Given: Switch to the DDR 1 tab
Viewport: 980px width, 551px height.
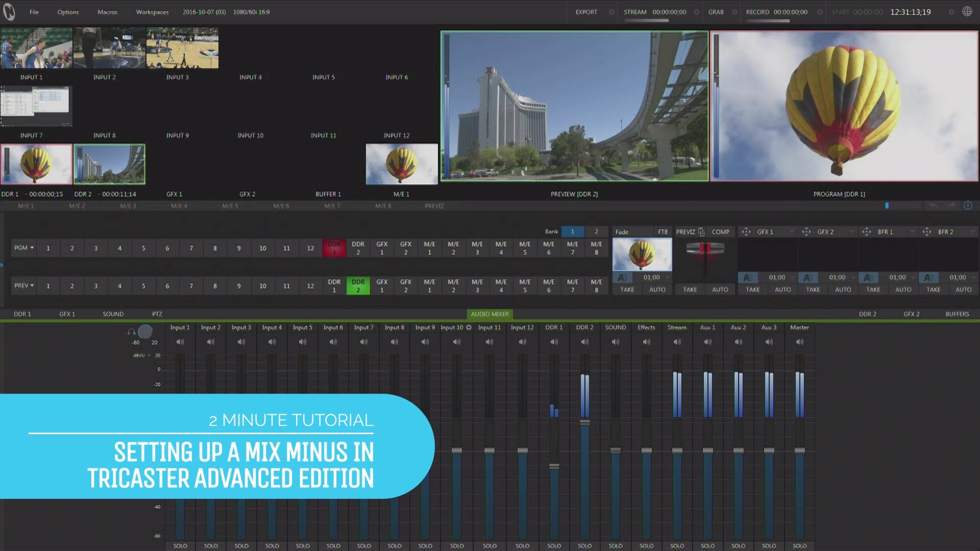Looking at the screenshot, I should [21, 314].
